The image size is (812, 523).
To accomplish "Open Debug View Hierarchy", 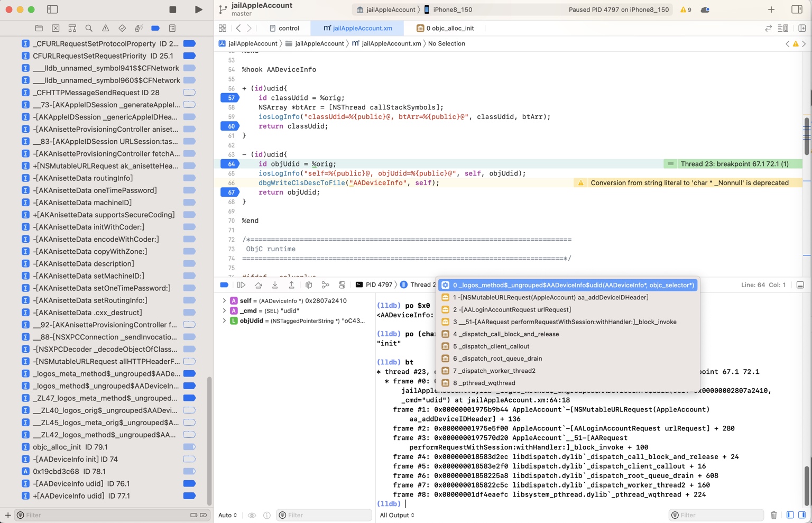I will click(309, 285).
